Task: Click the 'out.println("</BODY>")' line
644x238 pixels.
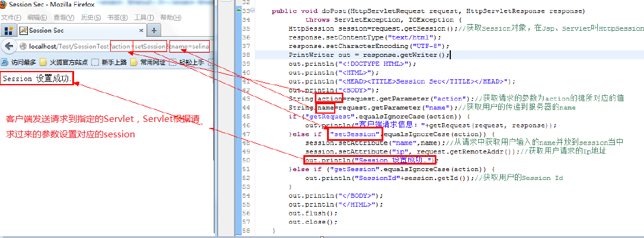Action: 335,195
